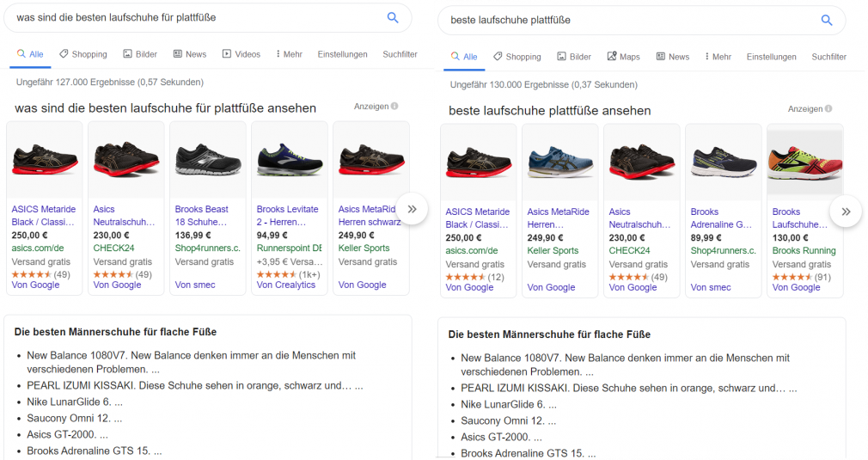Click the 'Von Crealytics' link
This screenshot has width=868, height=460.
tap(285, 285)
